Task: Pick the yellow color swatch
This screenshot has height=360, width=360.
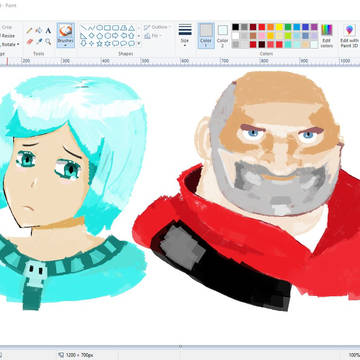Action: pos(279,27)
